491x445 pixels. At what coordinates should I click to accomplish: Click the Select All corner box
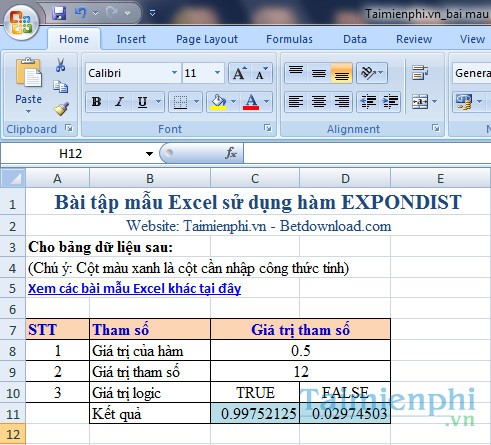pos(13,179)
